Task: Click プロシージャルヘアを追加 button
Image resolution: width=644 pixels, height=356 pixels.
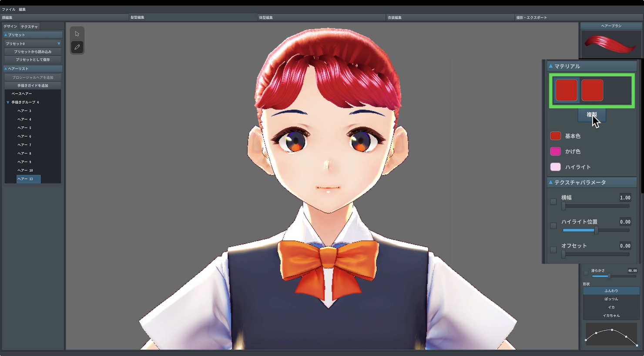Action: click(x=33, y=77)
